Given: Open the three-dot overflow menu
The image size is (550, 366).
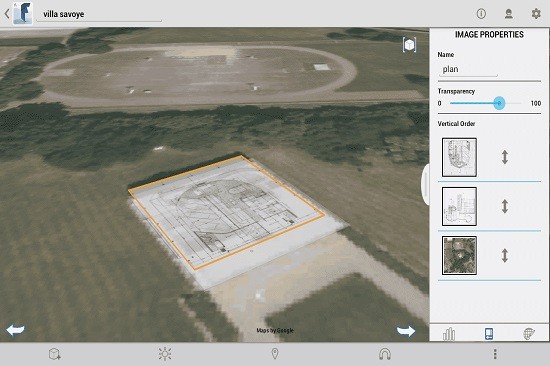Looking at the screenshot, I should (495, 354).
